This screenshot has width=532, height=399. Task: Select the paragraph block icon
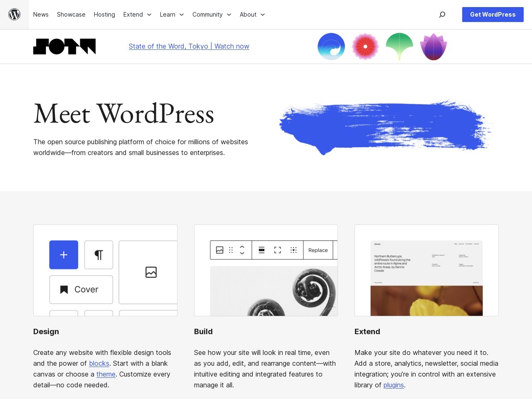(x=99, y=255)
